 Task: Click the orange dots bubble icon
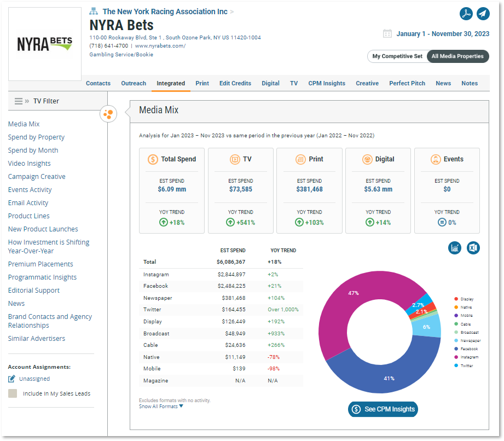108,114
